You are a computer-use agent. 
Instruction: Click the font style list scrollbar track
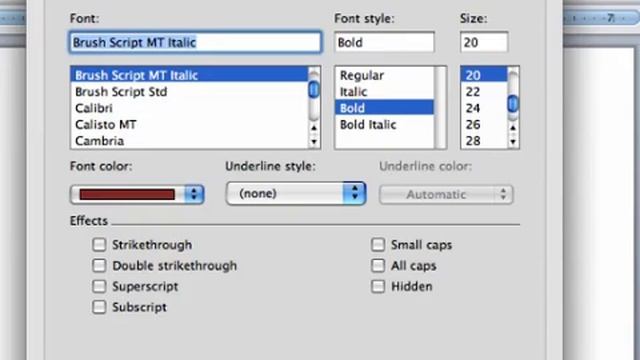pyautogui.click(x=440, y=108)
